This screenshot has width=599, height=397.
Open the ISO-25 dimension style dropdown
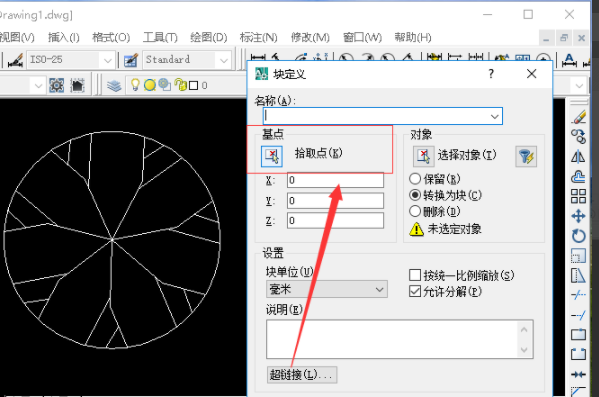(107, 60)
